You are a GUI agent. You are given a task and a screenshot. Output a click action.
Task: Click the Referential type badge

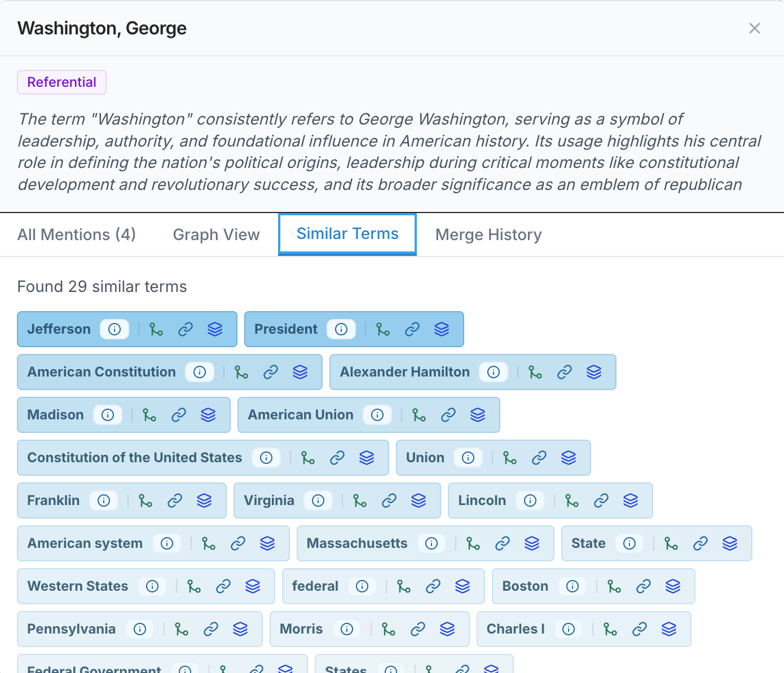pyautogui.click(x=61, y=82)
